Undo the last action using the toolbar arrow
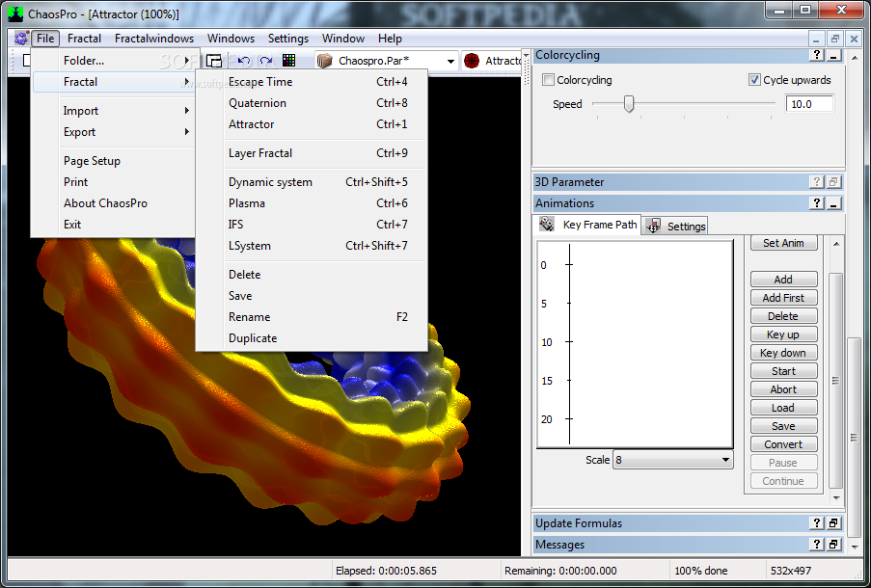 click(x=243, y=61)
